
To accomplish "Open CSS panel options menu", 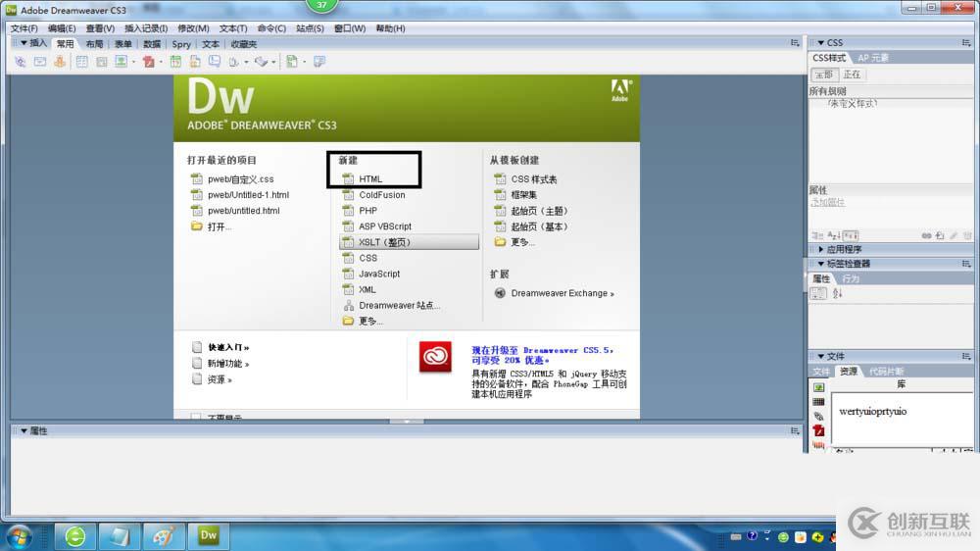I will [x=966, y=42].
